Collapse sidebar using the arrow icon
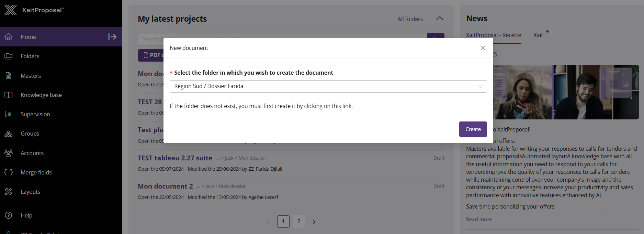644x234 pixels. pos(112,37)
